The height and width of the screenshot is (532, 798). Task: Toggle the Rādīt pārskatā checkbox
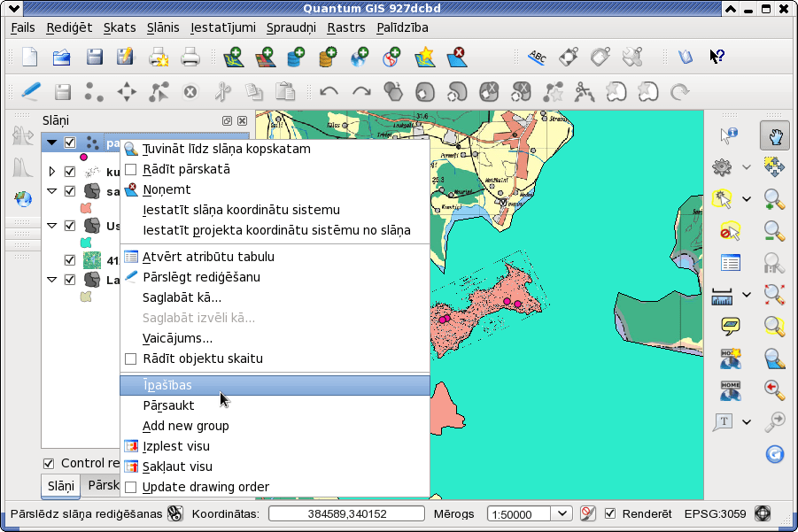131,169
